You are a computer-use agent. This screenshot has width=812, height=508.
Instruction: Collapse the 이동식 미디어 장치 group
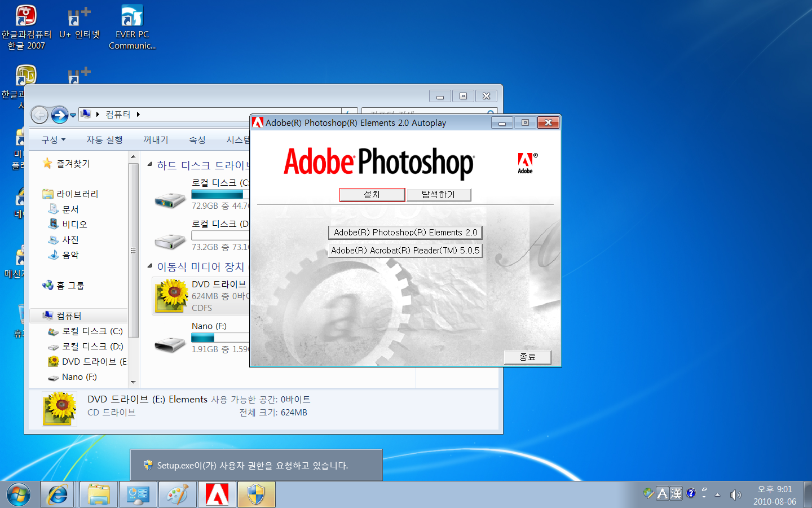(149, 266)
